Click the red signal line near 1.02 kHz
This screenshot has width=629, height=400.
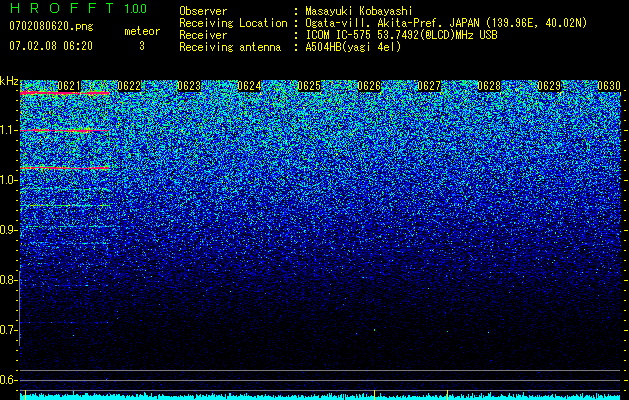tap(65, 168)
